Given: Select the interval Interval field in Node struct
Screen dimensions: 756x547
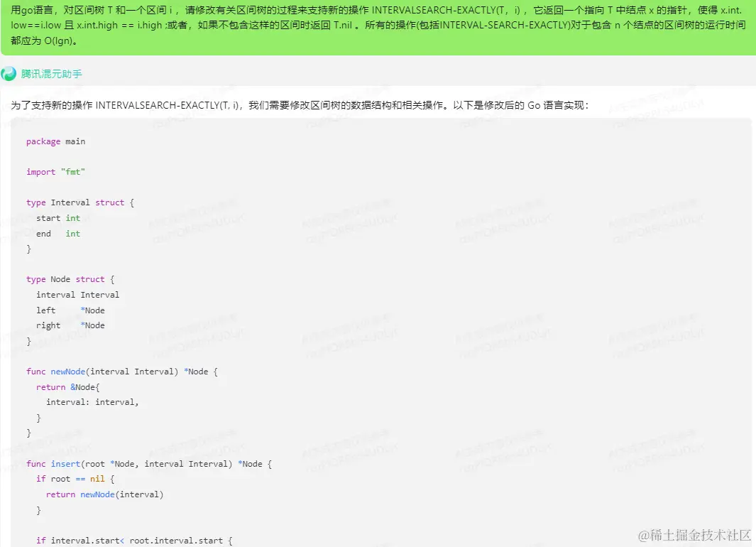Looking at the screenshot, I should 78,294.
